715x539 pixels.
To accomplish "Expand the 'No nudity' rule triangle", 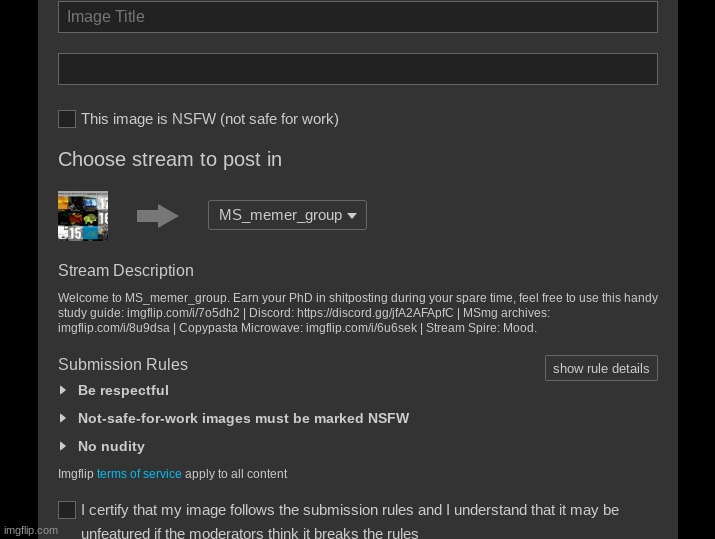I will coord(63,447).
